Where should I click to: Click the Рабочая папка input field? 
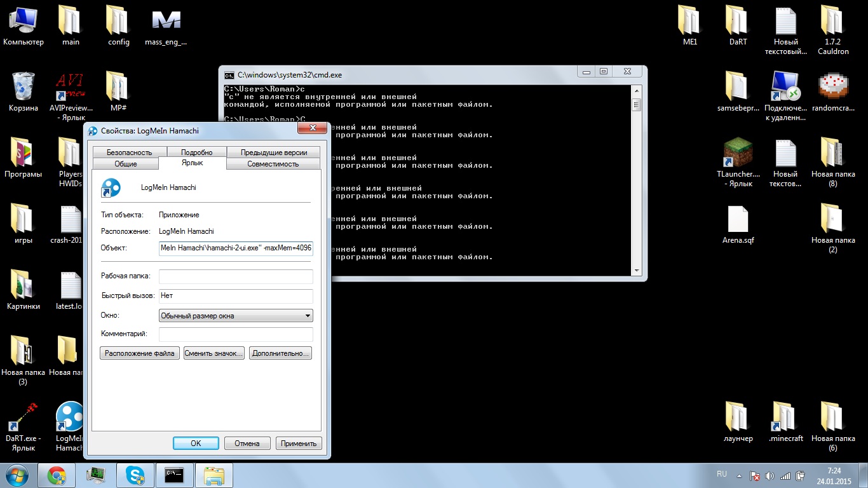pos(236,276)
